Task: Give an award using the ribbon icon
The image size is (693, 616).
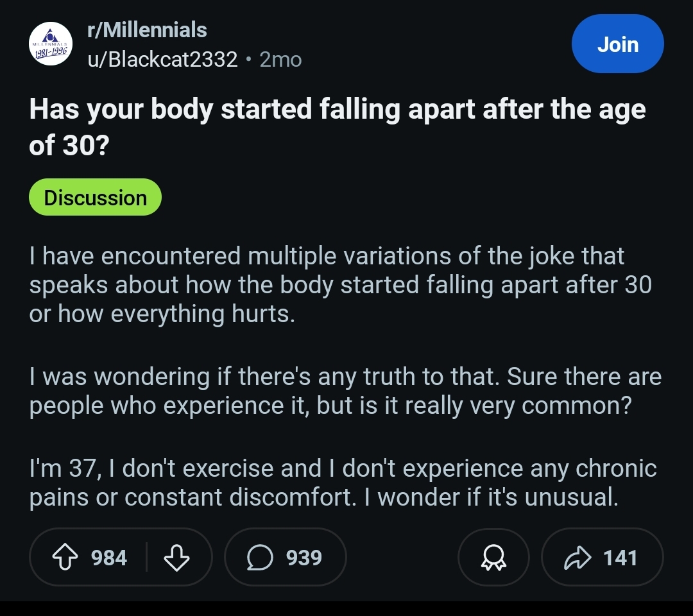Action: 493,557
